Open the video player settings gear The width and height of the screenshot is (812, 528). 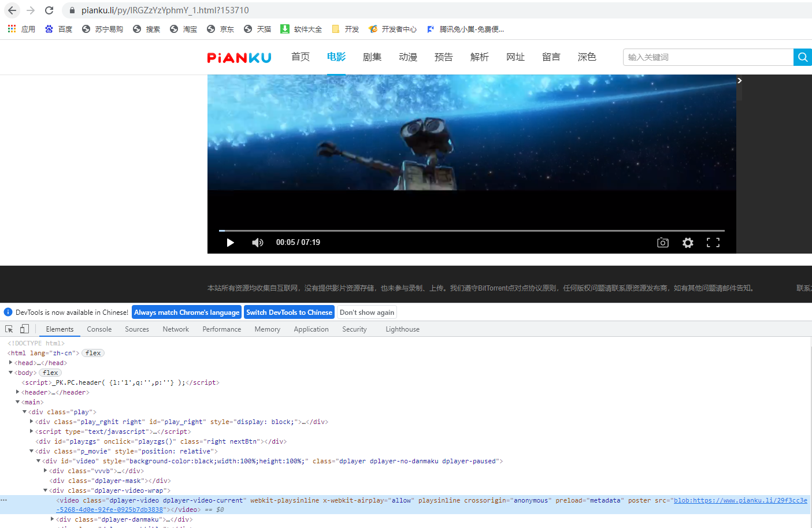[688, 243]
